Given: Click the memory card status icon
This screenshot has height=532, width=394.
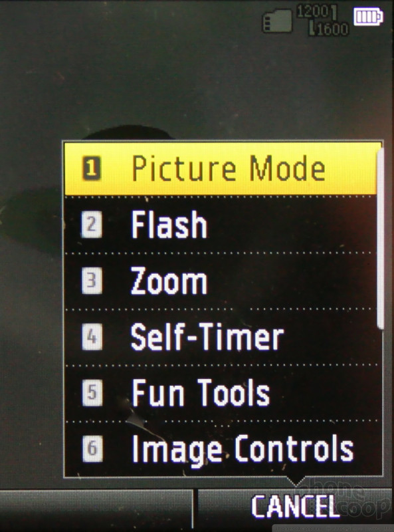Looking at the screenshot, I should pos(277,21).
